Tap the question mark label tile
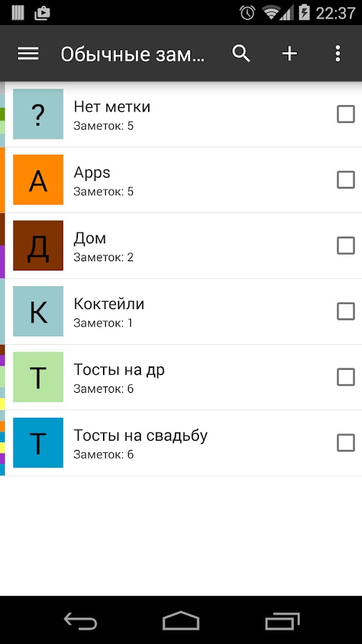 coord(38,114)
